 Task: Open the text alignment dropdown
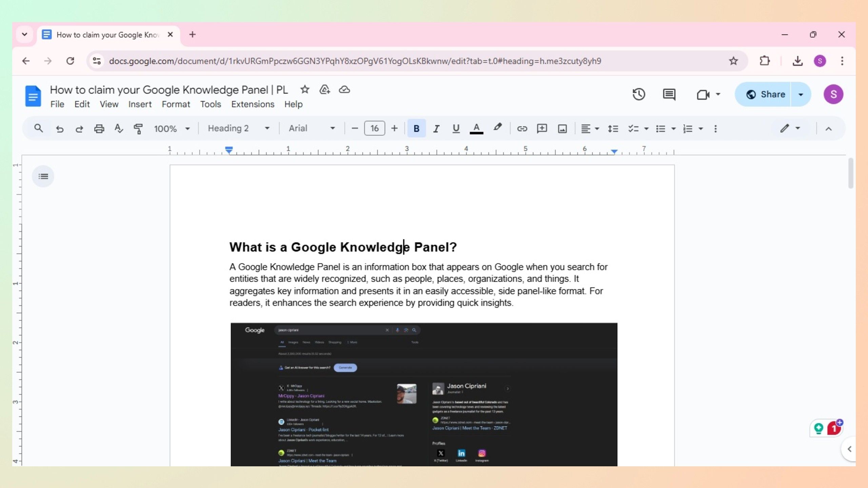tap(590, 129)
